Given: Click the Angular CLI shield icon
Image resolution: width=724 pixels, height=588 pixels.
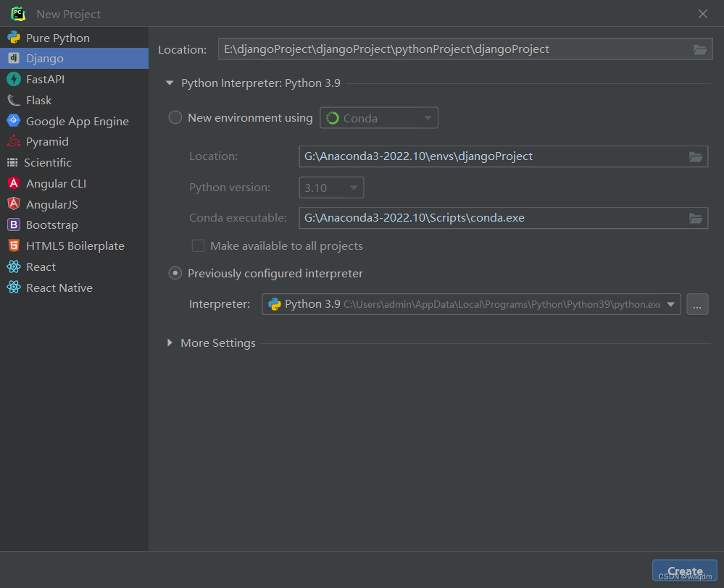Looking at the screenshot, I should point(14,183).
